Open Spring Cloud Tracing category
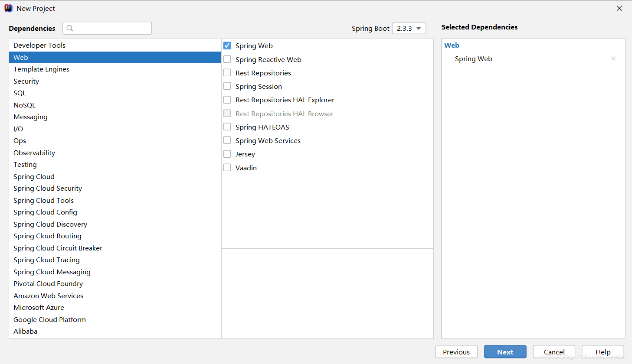The width and height of the screenshot is (632, 364). 115,260
